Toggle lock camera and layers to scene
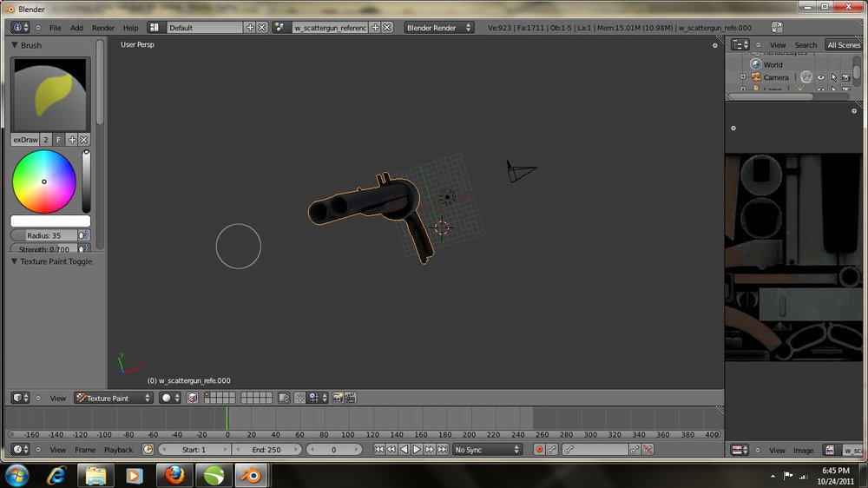This screenshot has width=868, height=488. pos(284,398)
